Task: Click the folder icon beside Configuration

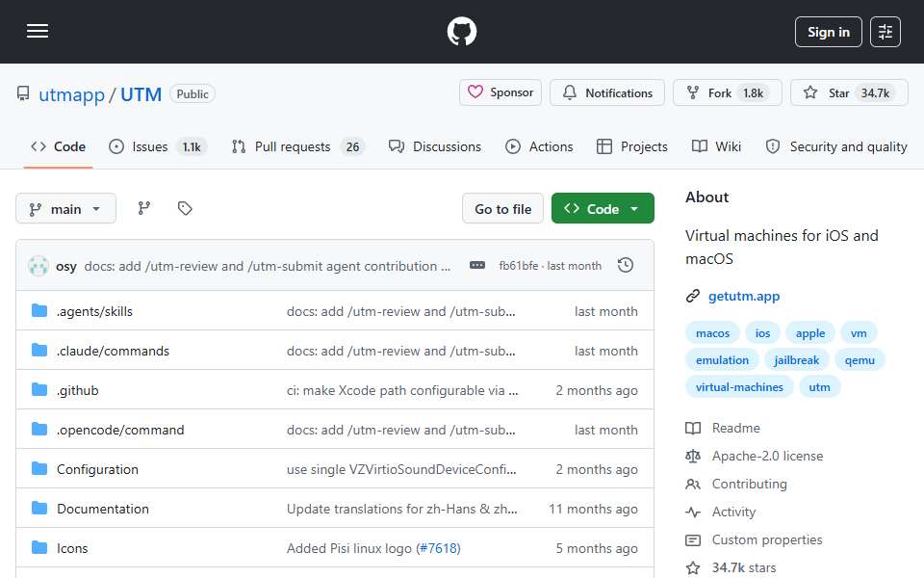Action: pyautogui.click(x=39, y=469)
